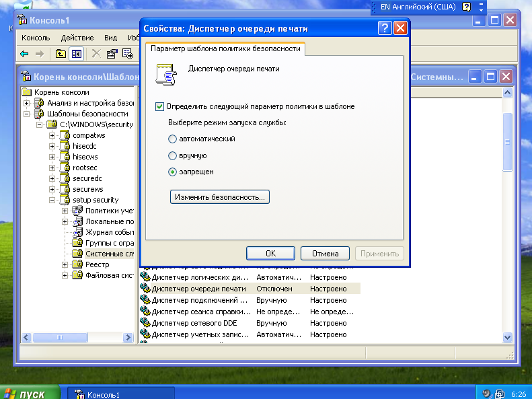Image resolution: width=532 pixels, height=399 pixels.
Task: Click the Журнал событий node icon
Action: coord(78,232)
